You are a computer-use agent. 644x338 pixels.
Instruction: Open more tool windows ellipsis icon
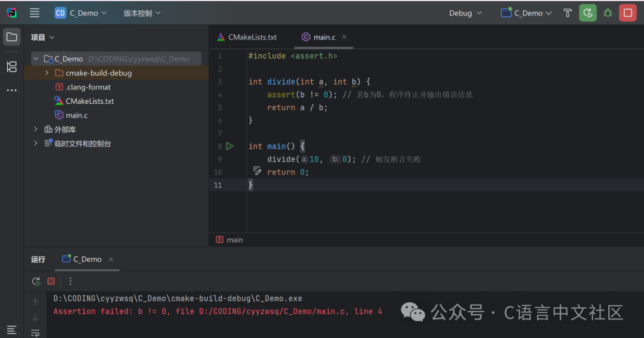11,90
